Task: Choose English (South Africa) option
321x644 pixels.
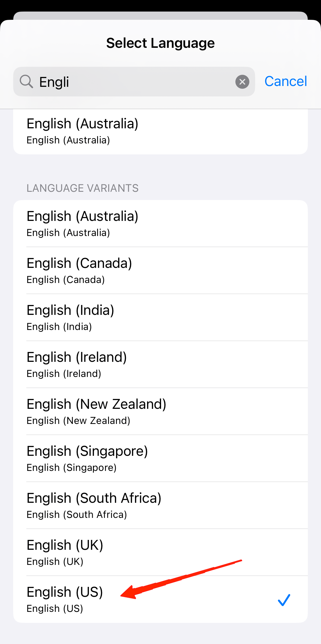Action: [94, 498]
